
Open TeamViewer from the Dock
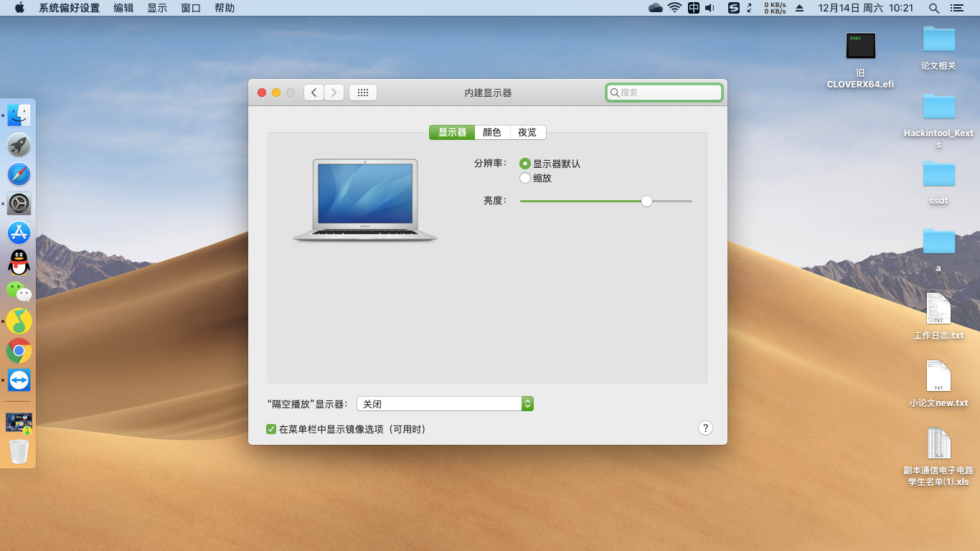point(19,380)
